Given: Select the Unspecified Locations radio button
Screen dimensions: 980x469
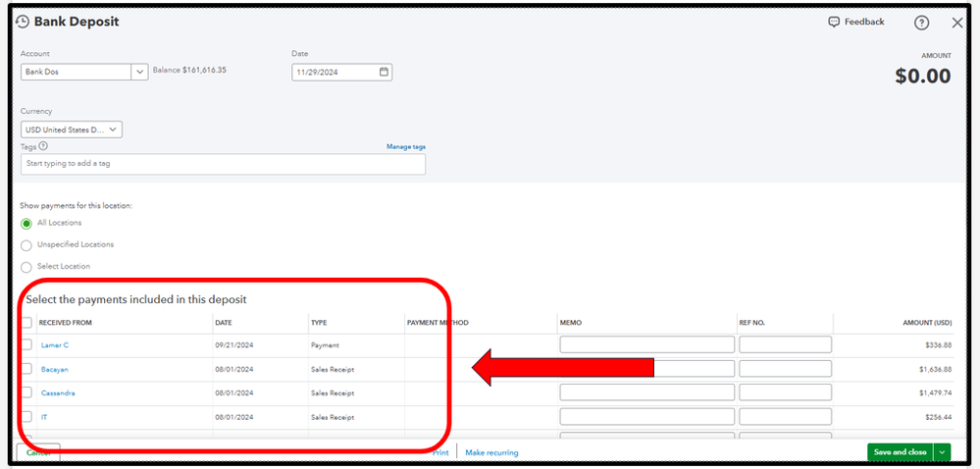Looking at the screenshot, I should pyautogui.click(x=26, y=245).
